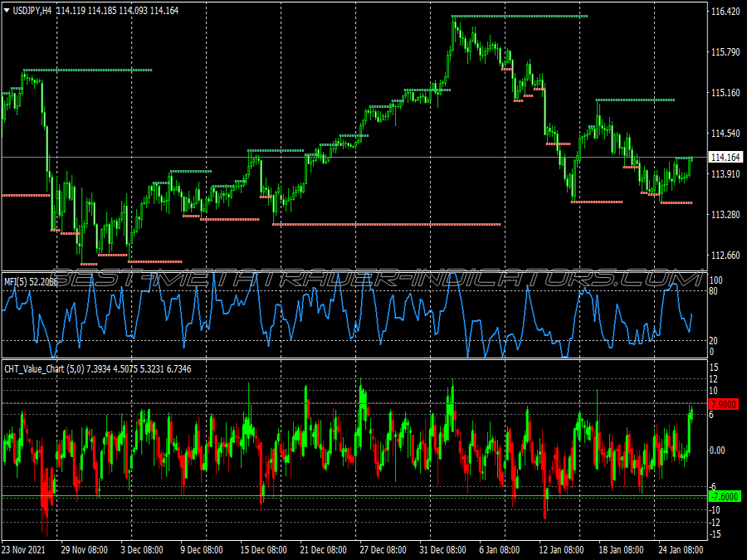The width and height of the screenshot is (747, 560).
Task: Click the 15 Dec 08:00 time label
Action: tap(263, 549)
